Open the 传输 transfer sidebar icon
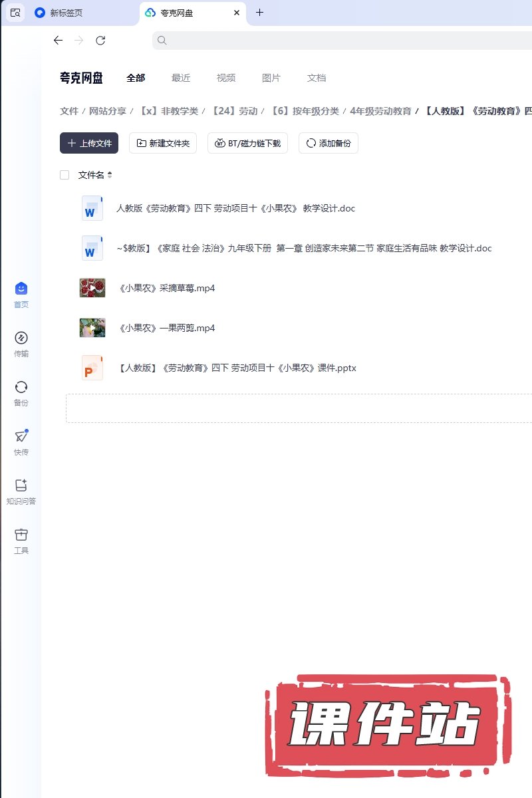Image resolution: width=532 pixels, height=798 pixels. point(21,338)
